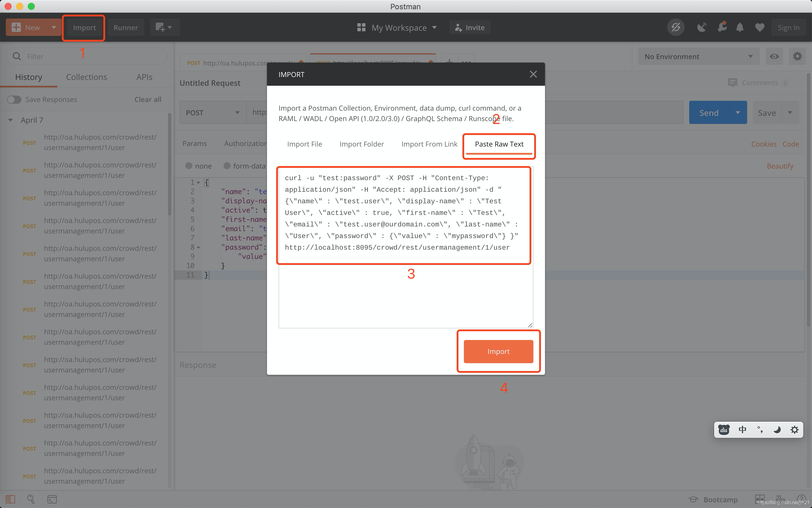The image size is (812, 508).
Task: Click the Comments speech bubble icon
Action: coord(732,83)
